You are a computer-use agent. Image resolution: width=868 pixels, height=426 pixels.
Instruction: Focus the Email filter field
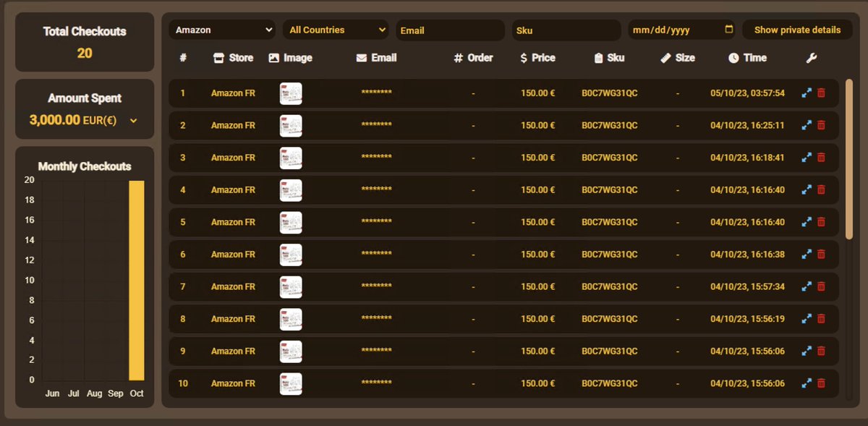pos(450,30)
